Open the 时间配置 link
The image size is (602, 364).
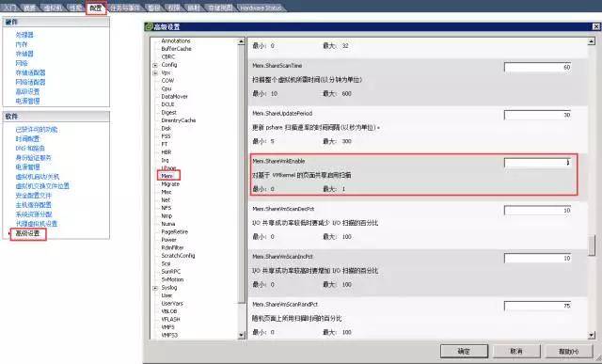tap(27, 138)
